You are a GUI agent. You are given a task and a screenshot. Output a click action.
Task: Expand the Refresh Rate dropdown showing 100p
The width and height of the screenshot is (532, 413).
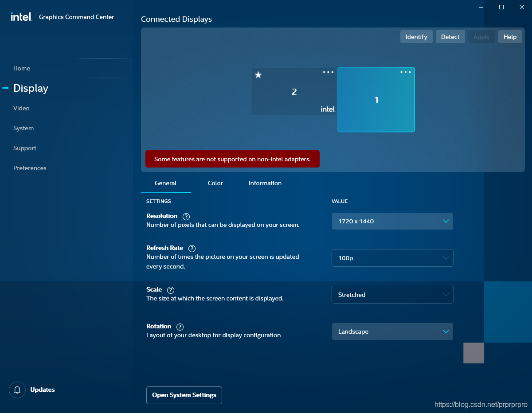tap(392, 258)
